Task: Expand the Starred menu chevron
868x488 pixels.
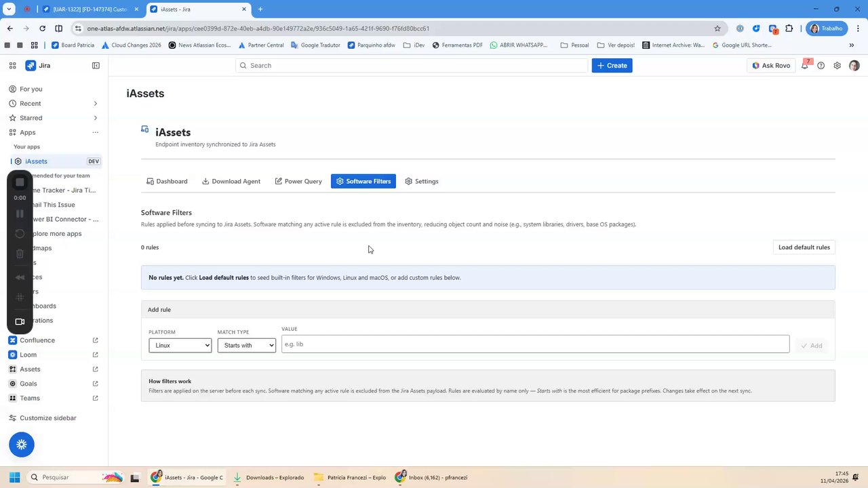Action: click(x=95, y=118)
